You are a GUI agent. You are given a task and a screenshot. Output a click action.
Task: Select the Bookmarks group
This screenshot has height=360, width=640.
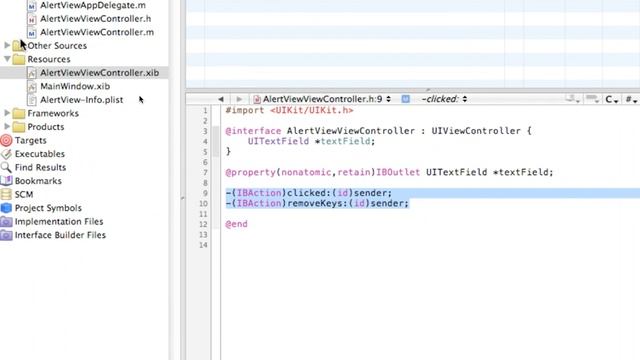point(38,181)
